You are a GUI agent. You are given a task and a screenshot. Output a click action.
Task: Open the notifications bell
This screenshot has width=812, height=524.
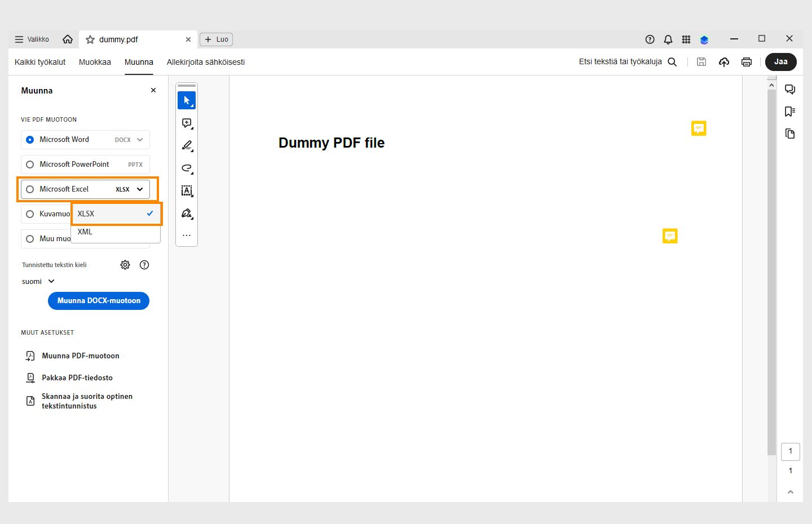tap(668, 39)
